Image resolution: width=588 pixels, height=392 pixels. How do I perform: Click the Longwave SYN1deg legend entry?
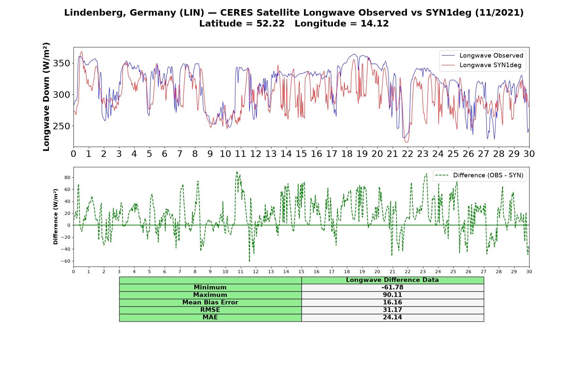(x=481, y=65)
